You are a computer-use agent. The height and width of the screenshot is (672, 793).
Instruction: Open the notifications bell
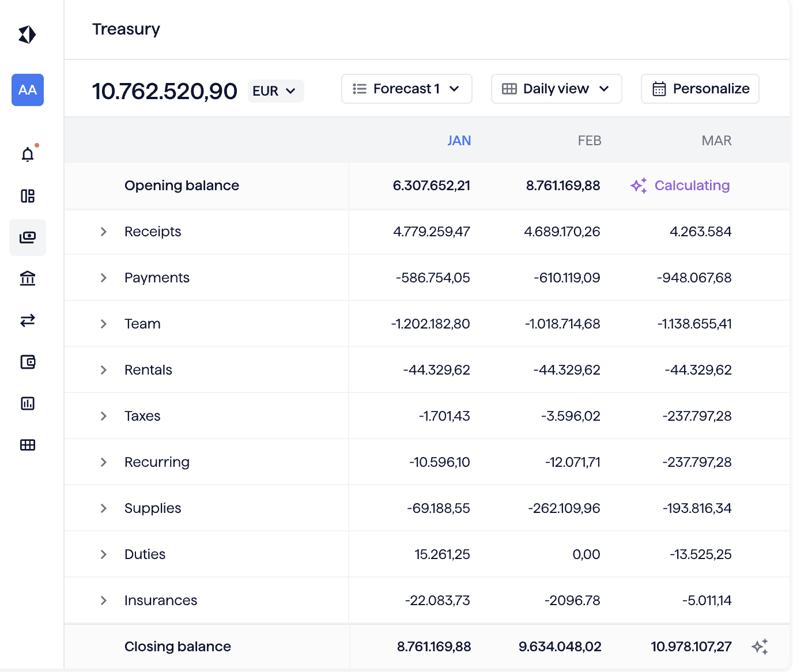[27, 154]
